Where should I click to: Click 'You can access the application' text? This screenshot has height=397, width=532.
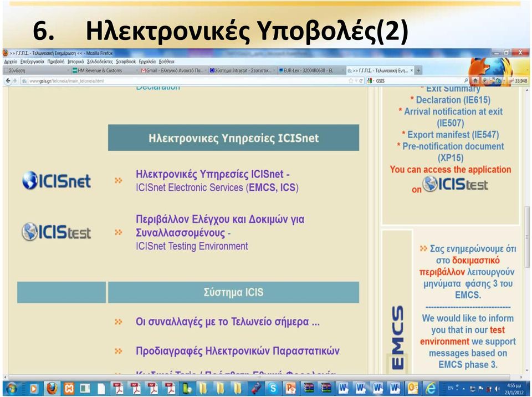tap(450, 169)
